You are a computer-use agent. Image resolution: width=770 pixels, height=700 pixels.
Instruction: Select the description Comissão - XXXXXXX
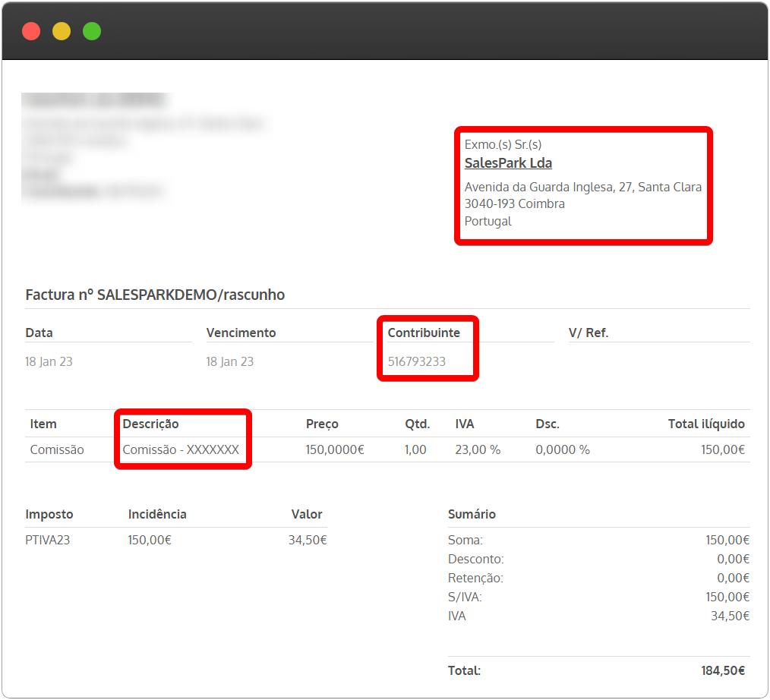[x=181, y=449]
